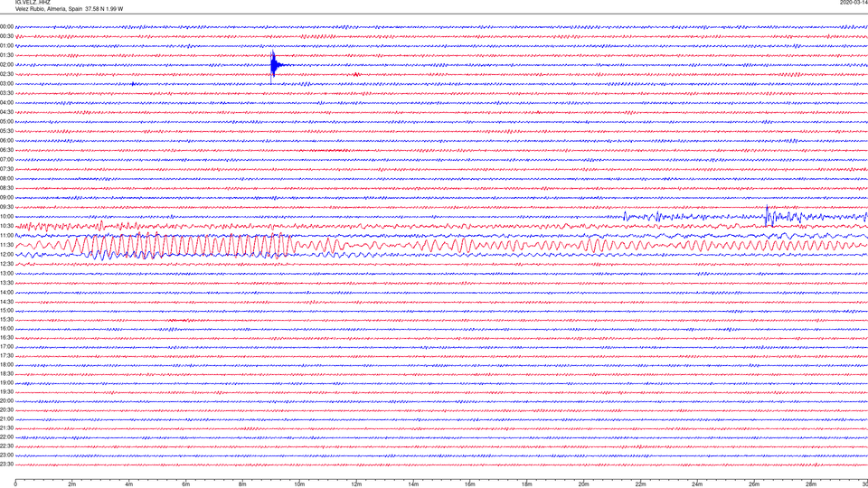
Task: Click the 14m tick on time axis
Action: 413,484
